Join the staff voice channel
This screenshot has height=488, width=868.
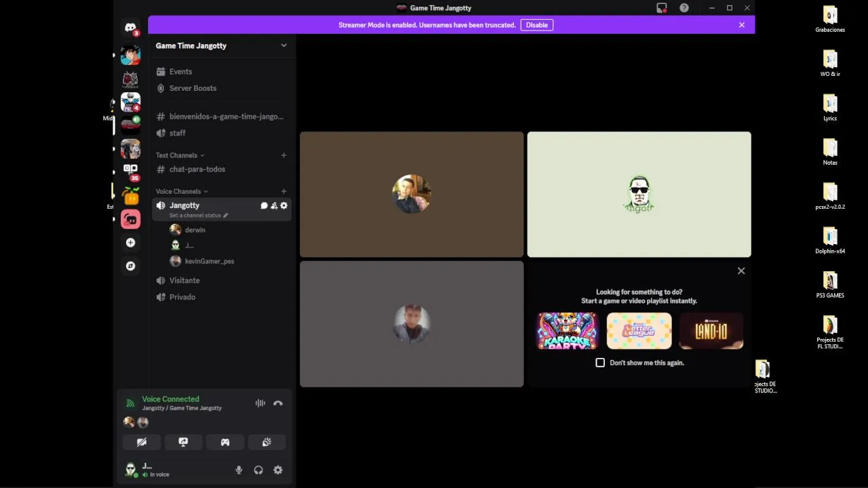221,133
